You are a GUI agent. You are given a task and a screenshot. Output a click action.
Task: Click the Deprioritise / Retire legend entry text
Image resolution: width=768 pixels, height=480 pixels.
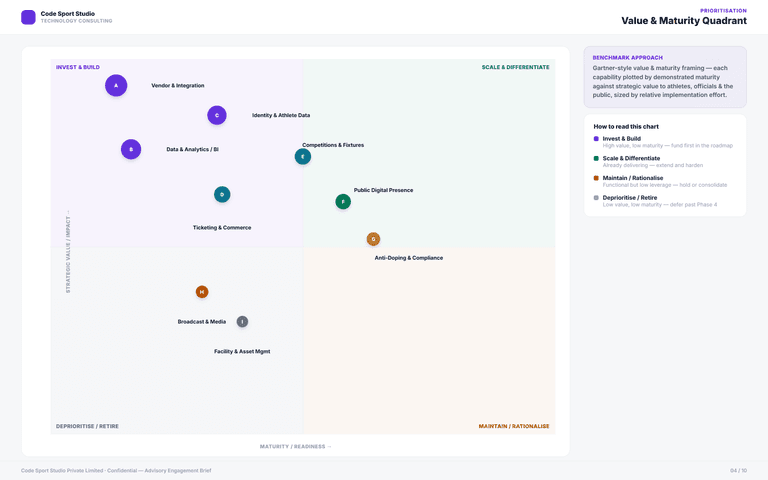point(630,197)
